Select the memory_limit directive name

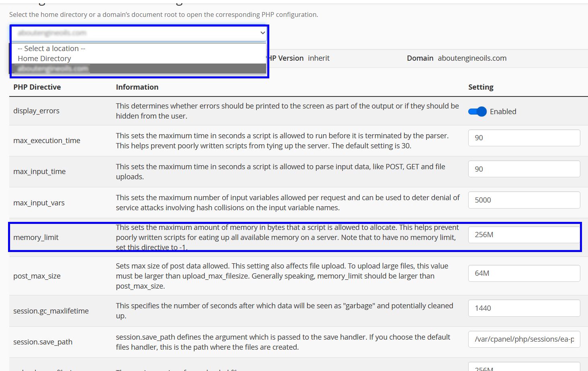36,238
